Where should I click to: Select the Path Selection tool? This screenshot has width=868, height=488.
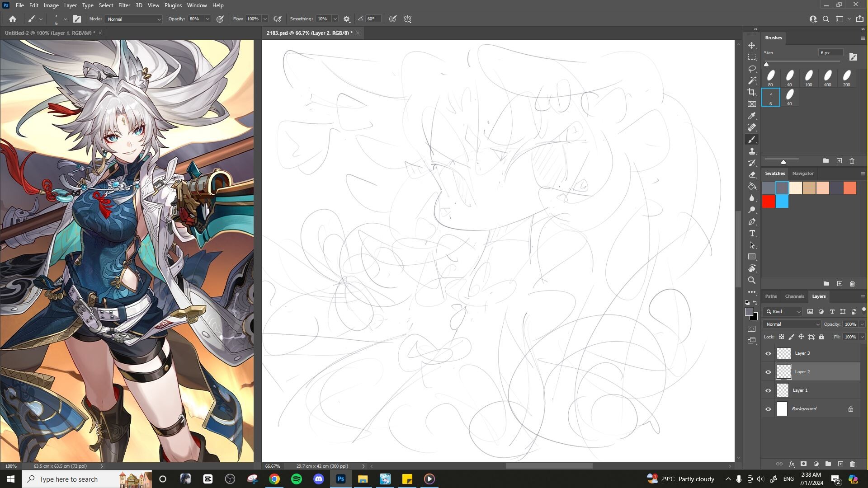(x=752, y=245)
